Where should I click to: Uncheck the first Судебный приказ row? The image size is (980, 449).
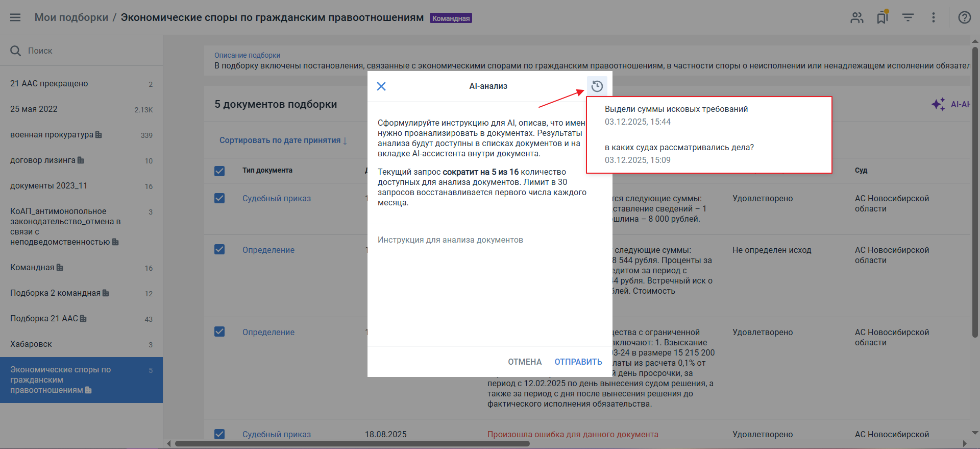tap(219, 198)
